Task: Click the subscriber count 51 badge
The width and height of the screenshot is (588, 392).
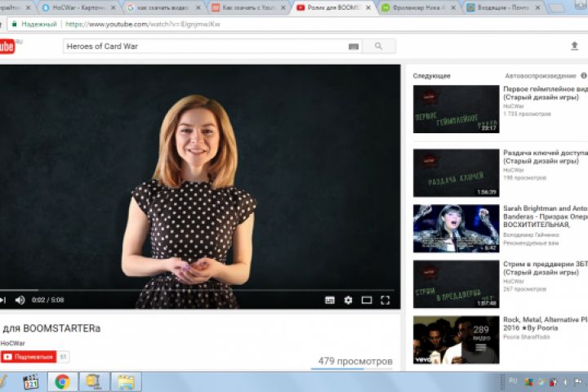Action: tap(63, 357)
